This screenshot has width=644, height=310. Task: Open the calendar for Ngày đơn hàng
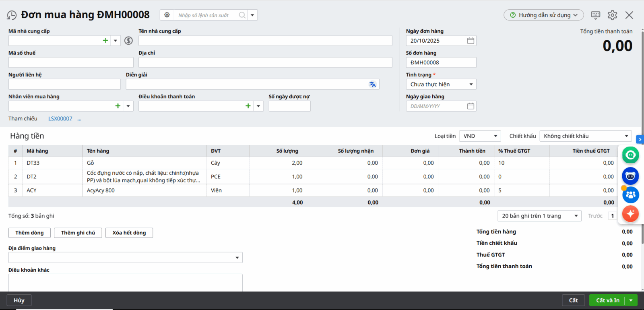471,41
